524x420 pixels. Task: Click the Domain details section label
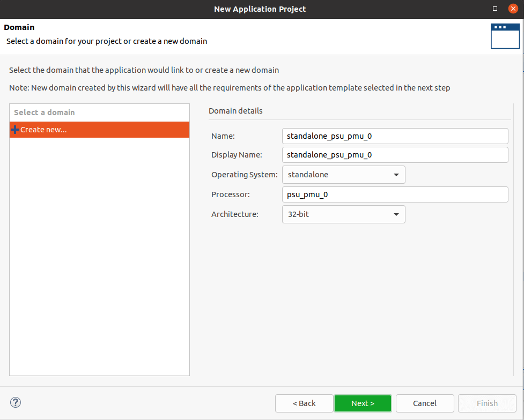[235, 110]
